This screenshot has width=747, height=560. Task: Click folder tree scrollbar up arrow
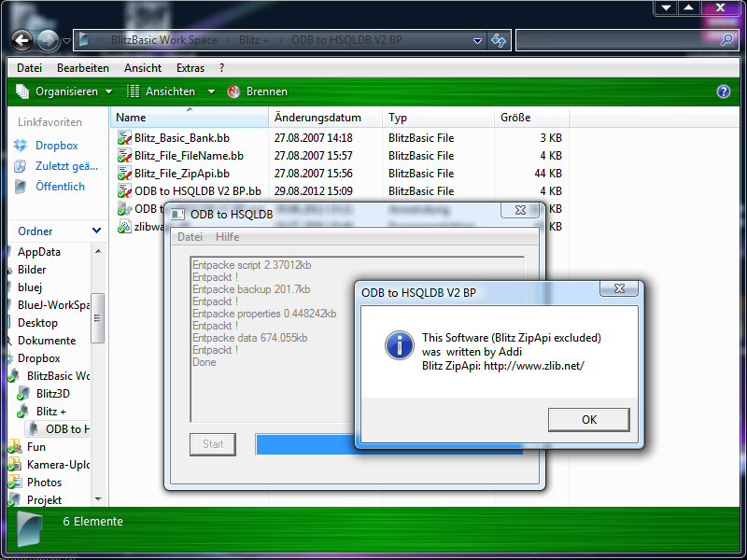click(98, 251)
